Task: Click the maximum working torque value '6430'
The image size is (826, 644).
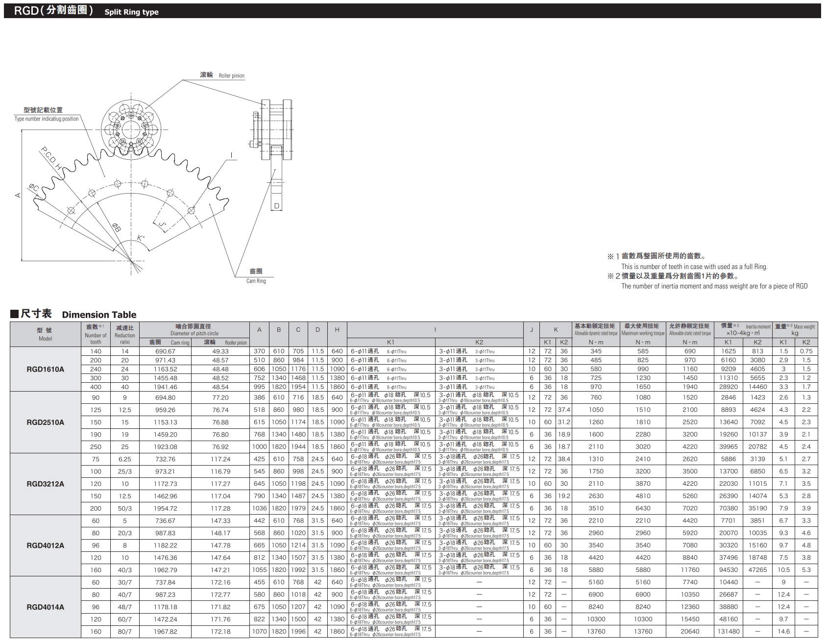Action: pos(643,509)
